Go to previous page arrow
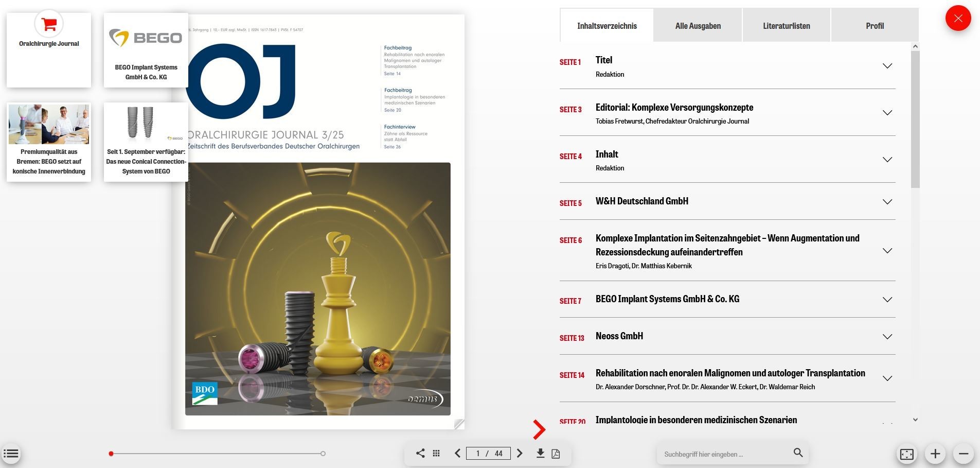The height and width of the screenshot is (468, 980). pyautogui.click(x=457, y=453)
